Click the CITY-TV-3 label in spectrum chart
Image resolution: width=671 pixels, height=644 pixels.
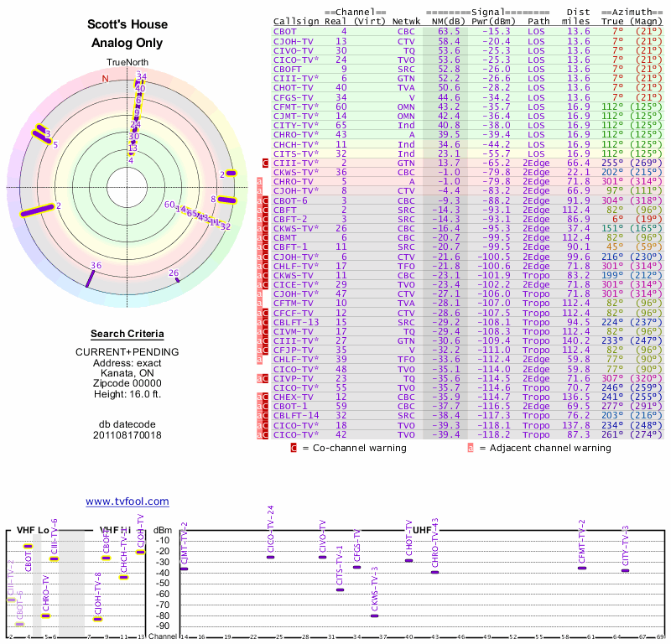tap(625, 546)
